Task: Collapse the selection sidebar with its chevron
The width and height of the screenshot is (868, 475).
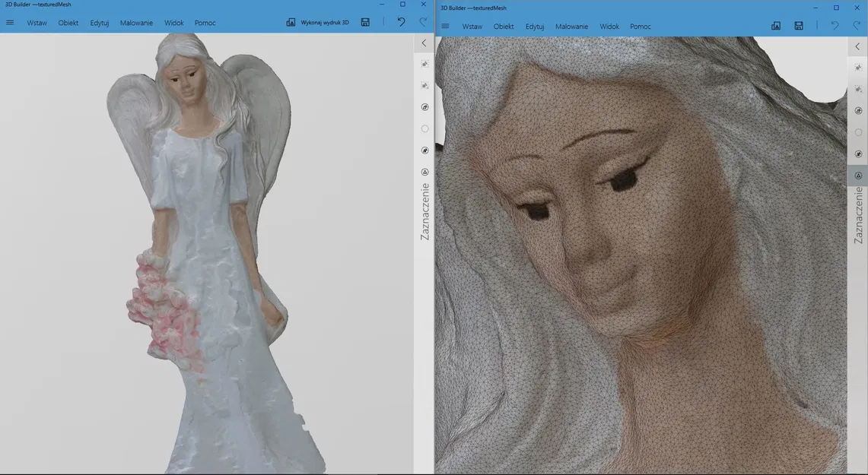Action: click(x=424, y=43)
